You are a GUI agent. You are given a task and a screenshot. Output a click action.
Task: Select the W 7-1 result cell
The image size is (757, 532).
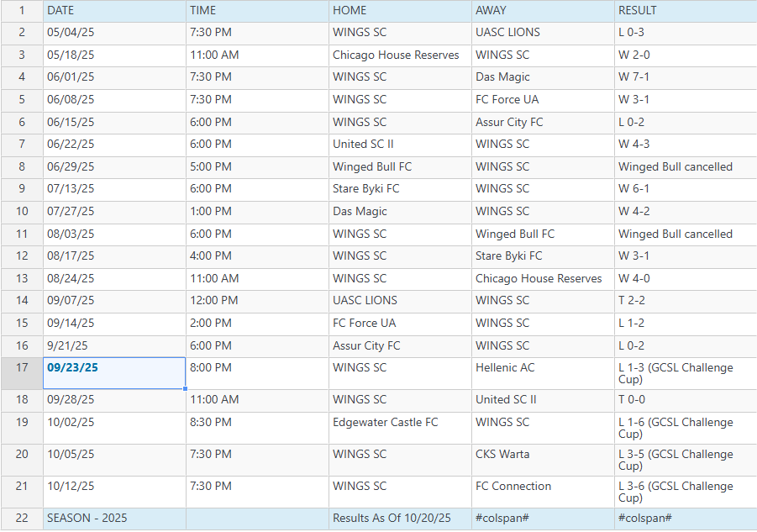(x=685, y=77)
